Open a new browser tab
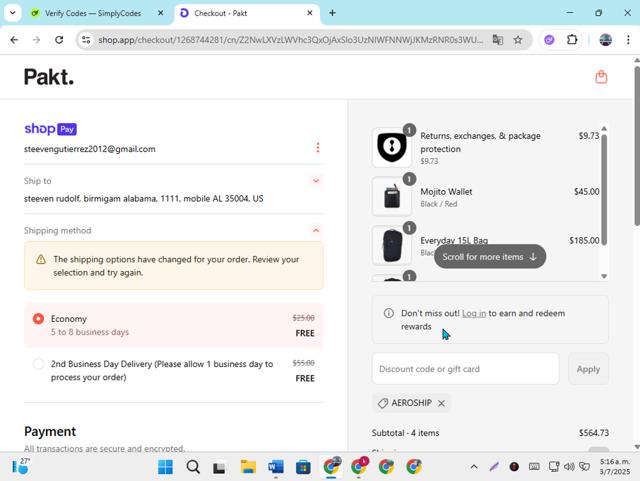Viewport: 640px width, 481px height. click(332, 13)
